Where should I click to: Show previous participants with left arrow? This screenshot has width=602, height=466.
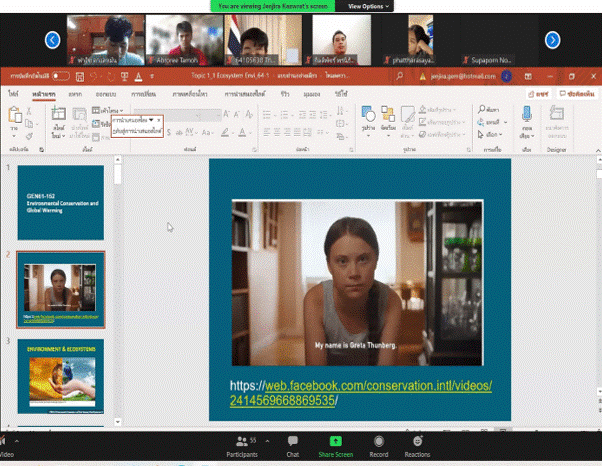(53, 40)
